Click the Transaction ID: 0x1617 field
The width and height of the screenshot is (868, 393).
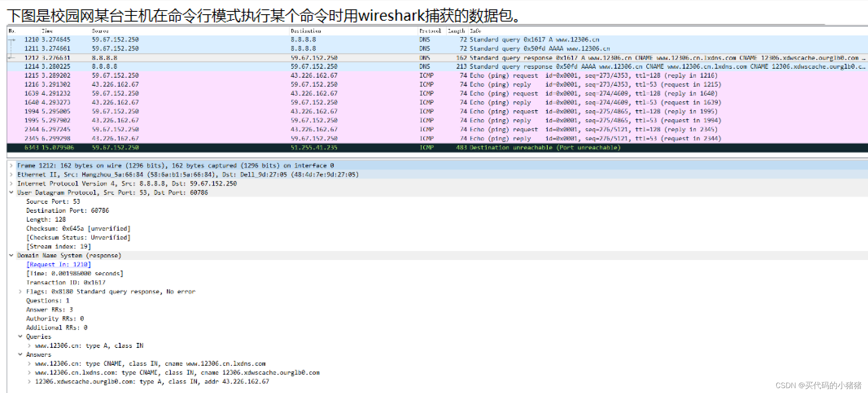point(66,282)
